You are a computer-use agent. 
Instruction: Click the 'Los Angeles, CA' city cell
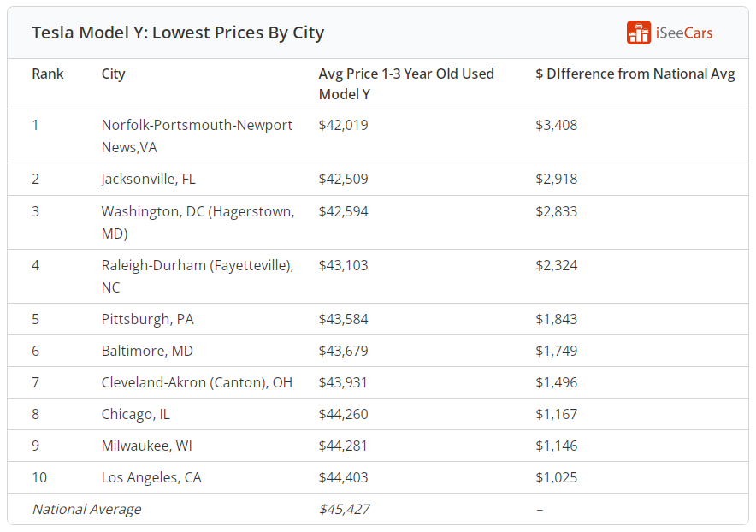pyautogui.click(x=151, y=478)
